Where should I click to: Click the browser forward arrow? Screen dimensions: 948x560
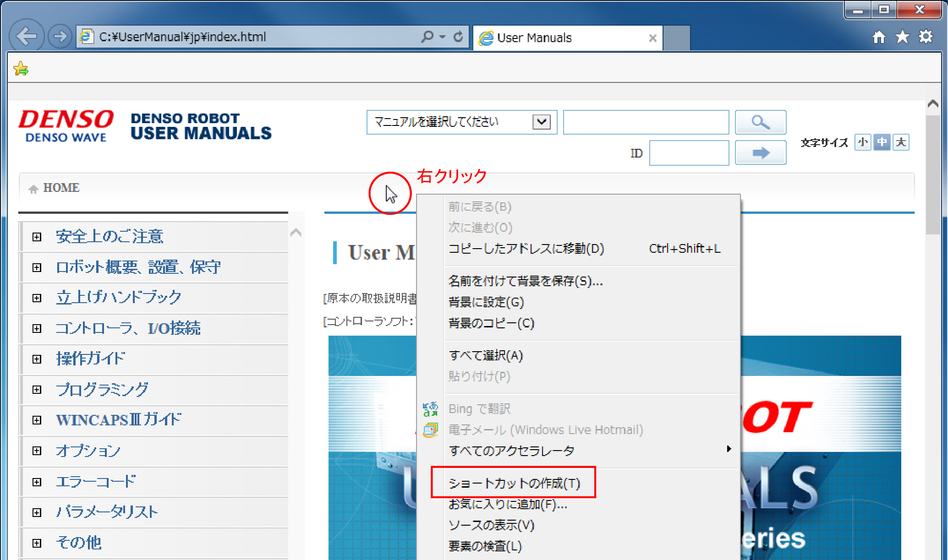click(60, 37)
